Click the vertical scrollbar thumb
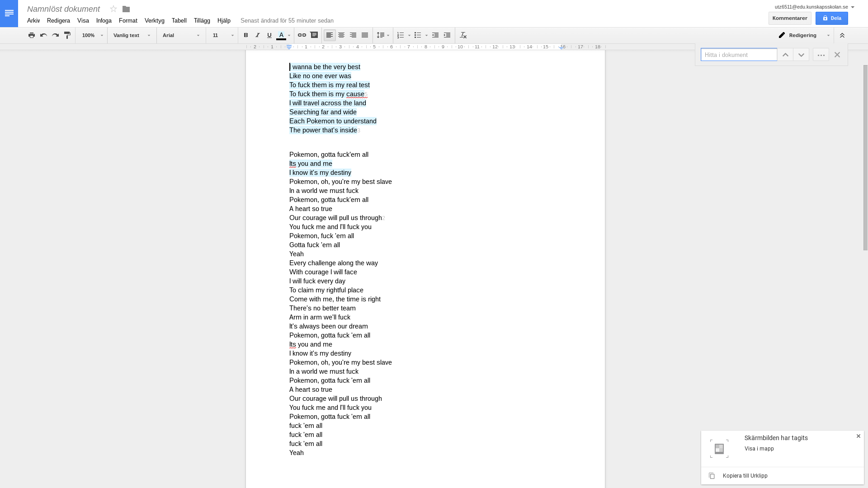 coord(865,157)
